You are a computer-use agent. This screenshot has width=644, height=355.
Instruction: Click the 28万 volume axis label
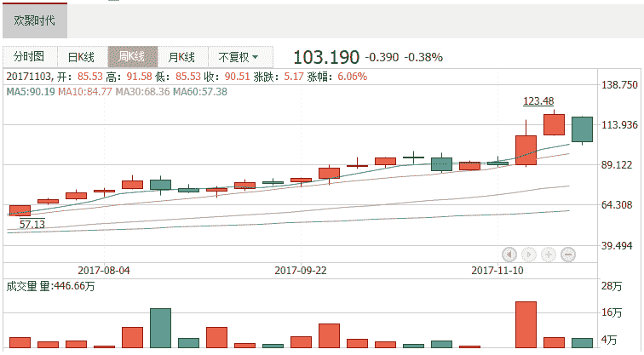click(612, 286)
